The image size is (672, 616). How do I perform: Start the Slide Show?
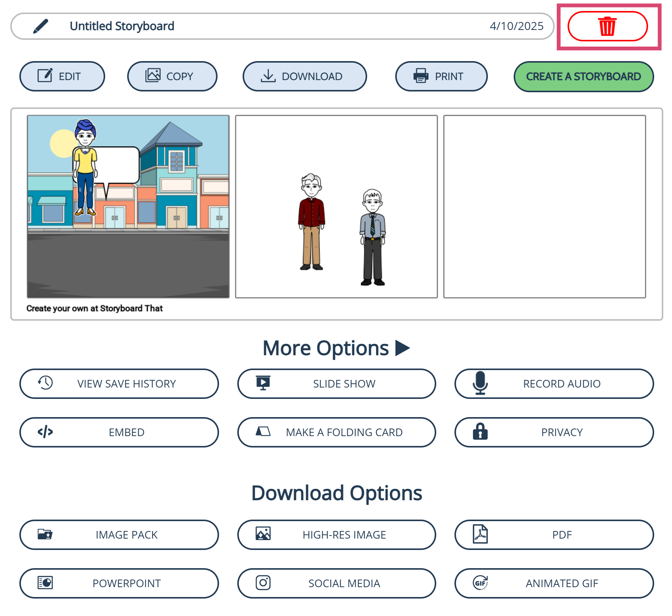tap(337, 383)
